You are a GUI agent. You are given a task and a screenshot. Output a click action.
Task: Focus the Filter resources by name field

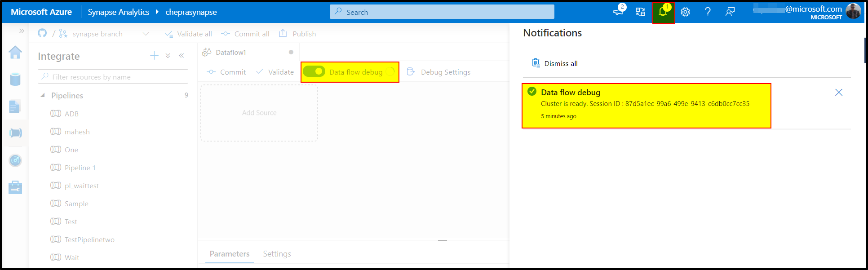click(113, 76)
